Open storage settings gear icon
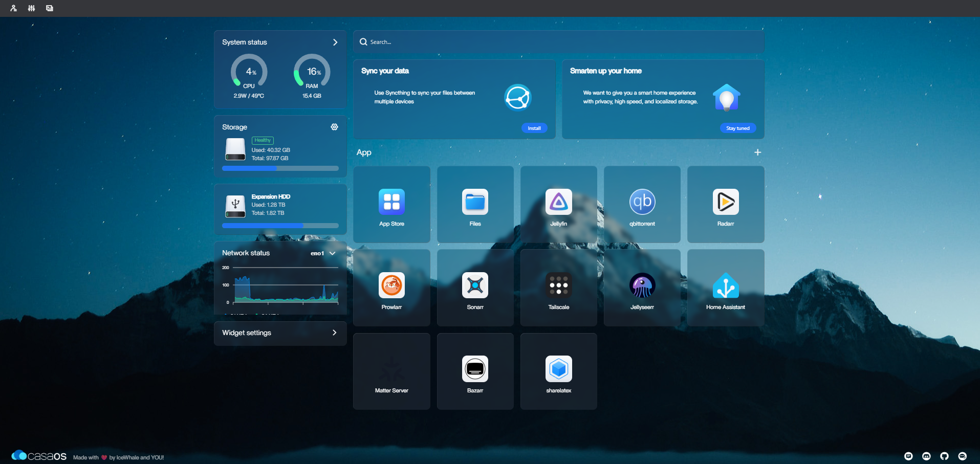The width and height of the screenshot is (980, 464). pos(334,127)
